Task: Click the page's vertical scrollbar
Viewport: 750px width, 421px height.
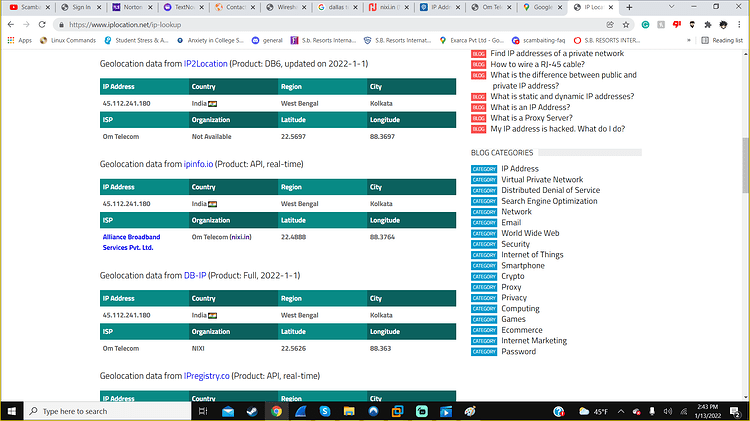Action: (x=745, y=167)
